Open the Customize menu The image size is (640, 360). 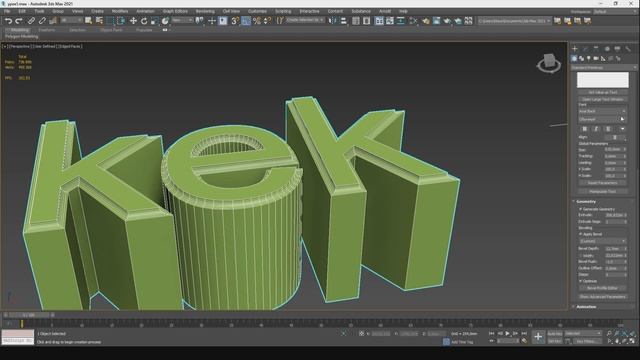tap(257, 11)
